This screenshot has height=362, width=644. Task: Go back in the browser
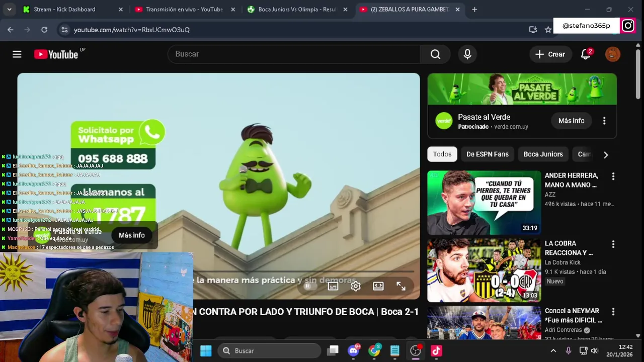point(11,30)
